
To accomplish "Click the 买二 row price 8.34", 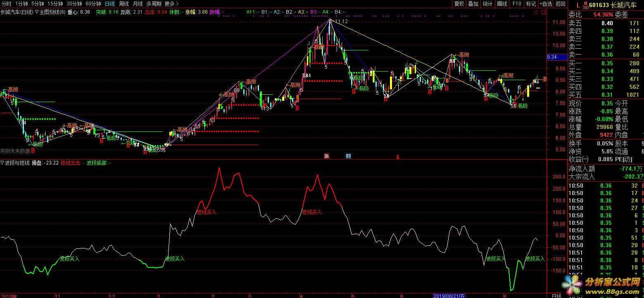I will 607,71.
